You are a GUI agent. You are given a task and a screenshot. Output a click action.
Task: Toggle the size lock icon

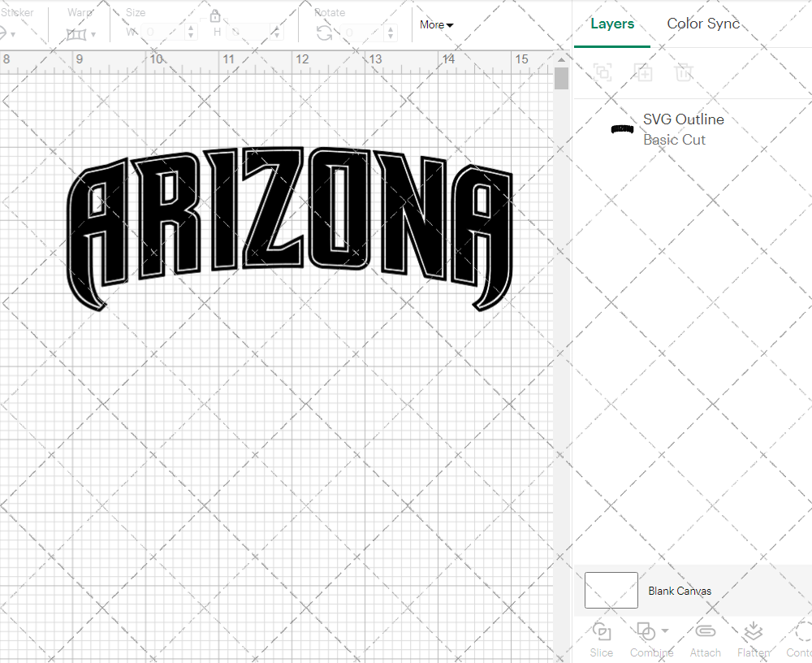click(215, 15)
